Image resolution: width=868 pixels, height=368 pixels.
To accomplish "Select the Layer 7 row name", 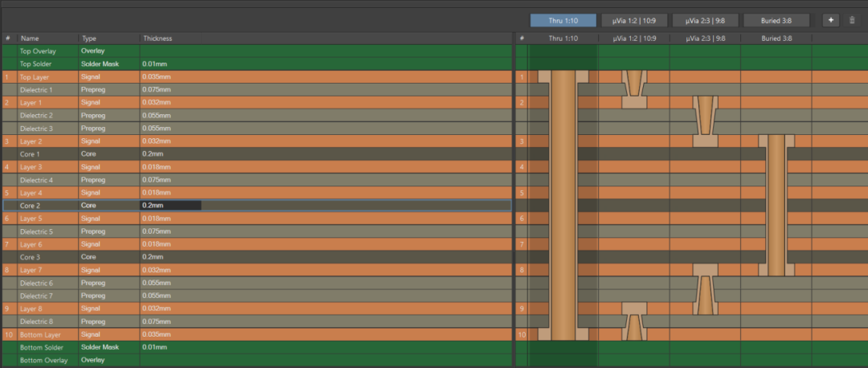I will 31,270.
